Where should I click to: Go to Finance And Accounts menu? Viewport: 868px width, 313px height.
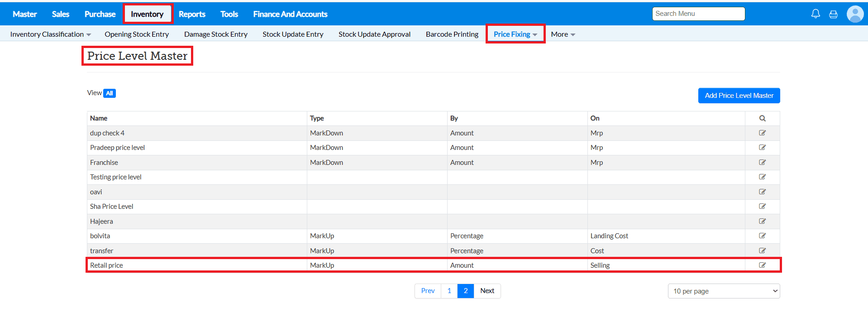pyautogui.click(x=290, y=14)
